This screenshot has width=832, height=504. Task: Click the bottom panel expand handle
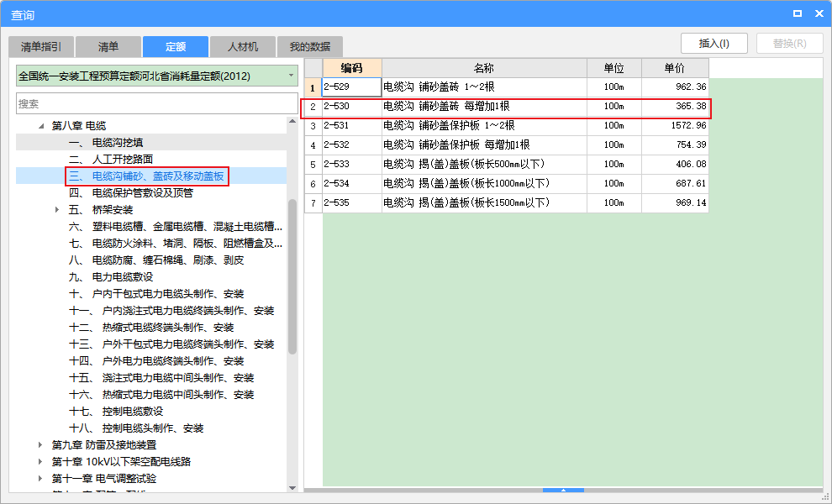tap(564, 491)
